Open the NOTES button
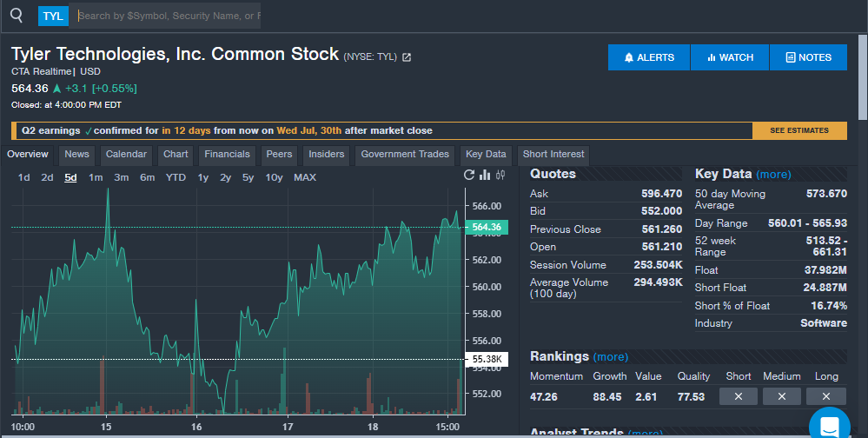This screenshot has width=868, height=438. 808,57
